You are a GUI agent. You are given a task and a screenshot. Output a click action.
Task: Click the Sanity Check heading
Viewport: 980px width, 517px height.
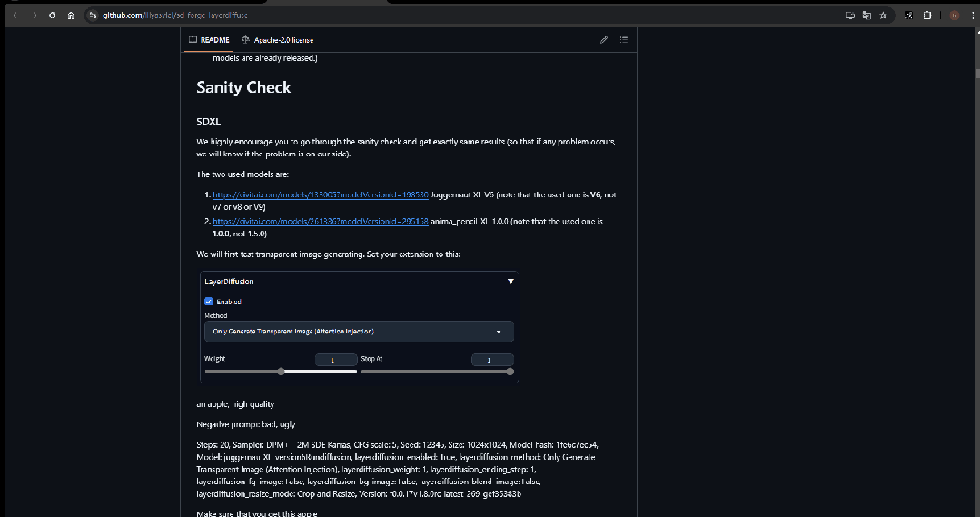click(x=243, y=87)
